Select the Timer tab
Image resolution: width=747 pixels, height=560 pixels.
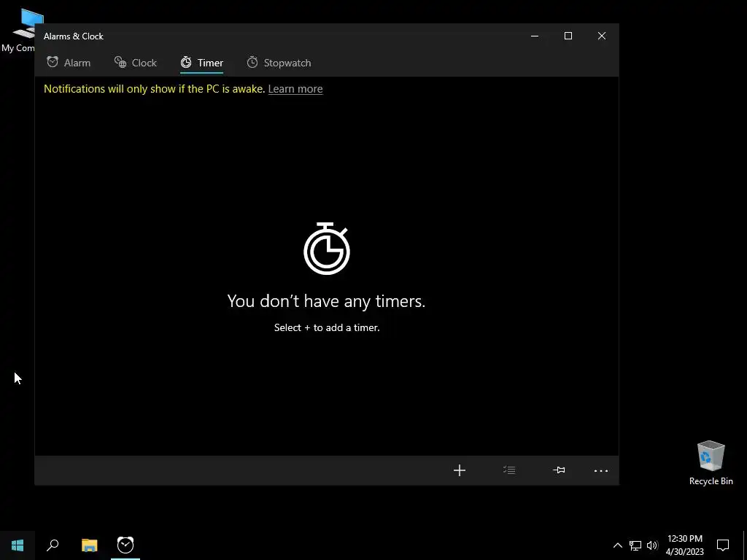coord(201,63)
